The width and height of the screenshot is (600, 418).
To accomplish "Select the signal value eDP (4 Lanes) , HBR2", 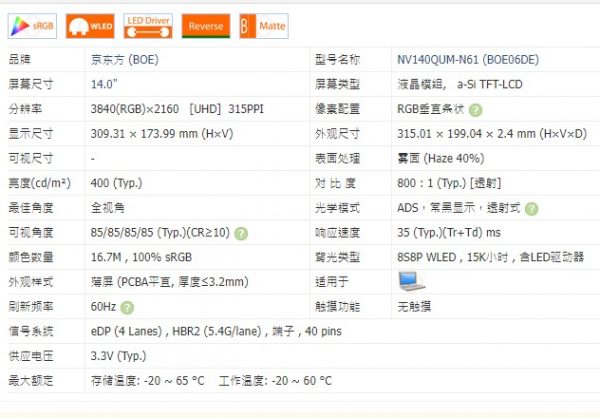I will click(x=216, y=331).
